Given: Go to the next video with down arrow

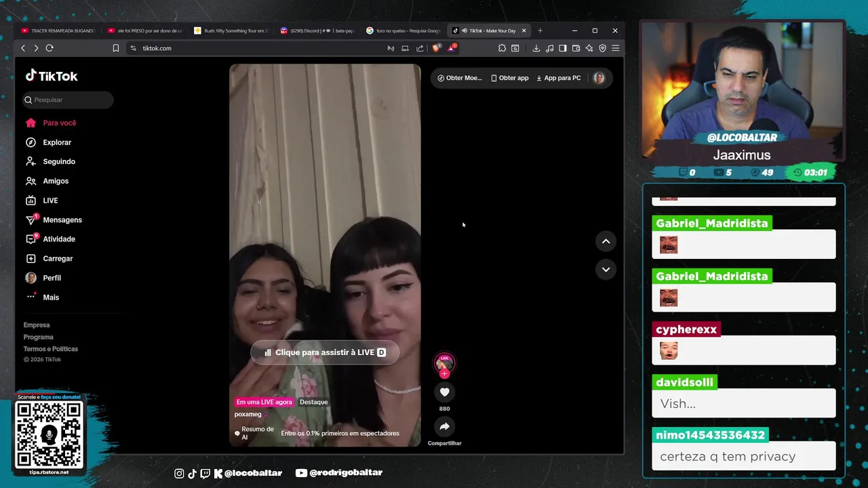Looking at the screenshot, I should [606, 269].
